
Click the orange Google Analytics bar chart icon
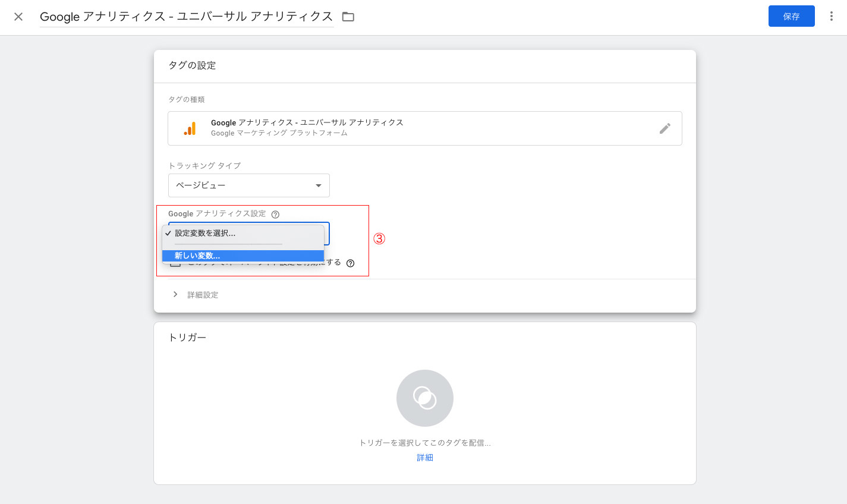coord(190,128)
